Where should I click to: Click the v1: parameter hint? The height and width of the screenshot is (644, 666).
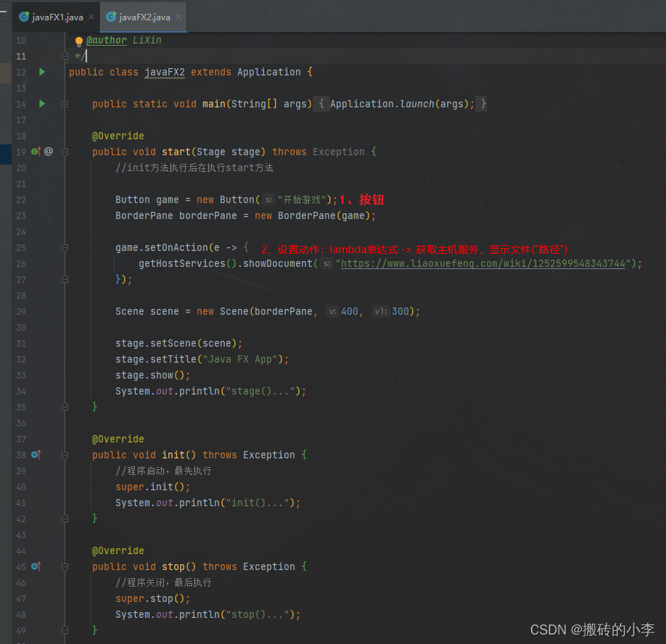[x=381, y=312]
